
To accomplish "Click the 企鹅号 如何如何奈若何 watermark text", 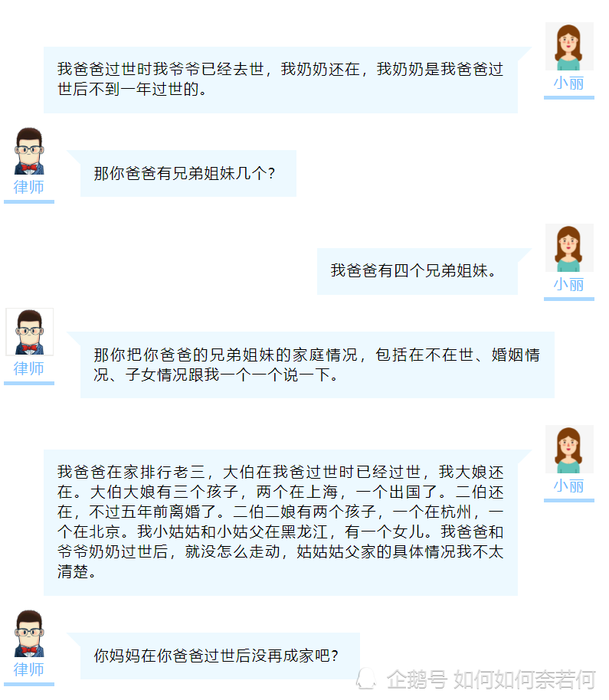I will coord(491,679).
